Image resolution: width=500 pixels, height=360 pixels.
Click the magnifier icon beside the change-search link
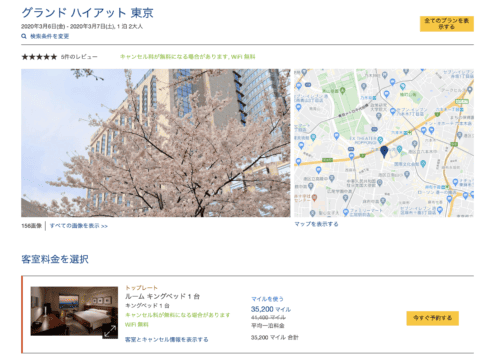[24, 36]
